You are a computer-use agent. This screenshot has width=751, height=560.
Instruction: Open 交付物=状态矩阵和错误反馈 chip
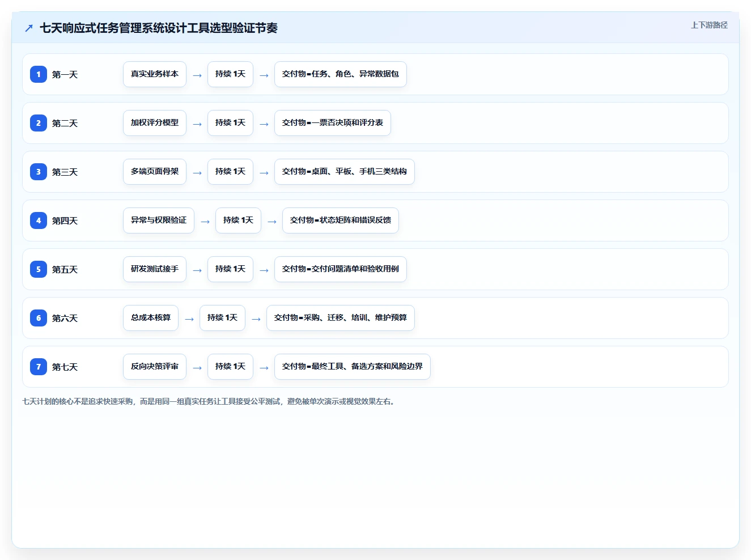click(x=341, y=220)
